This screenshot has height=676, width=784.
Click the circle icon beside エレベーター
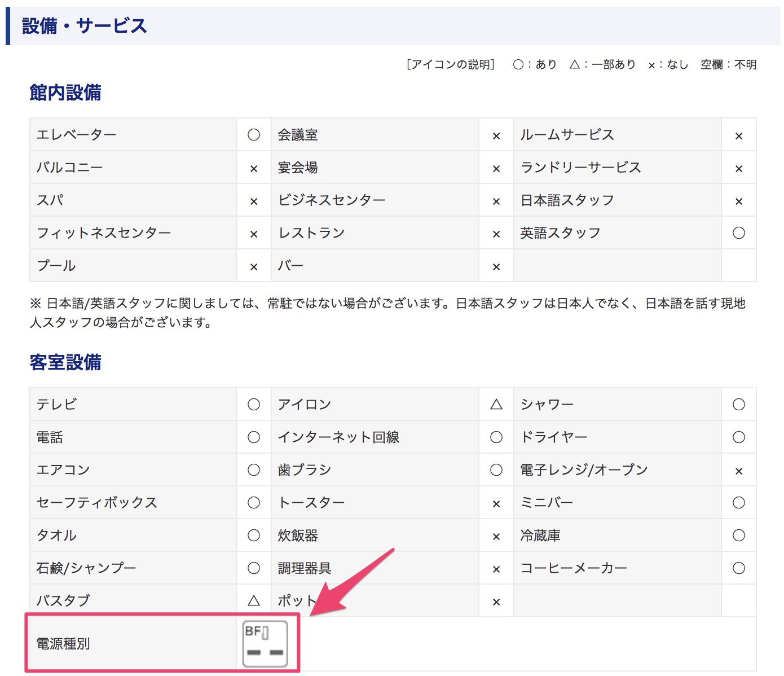pos(254,135)
